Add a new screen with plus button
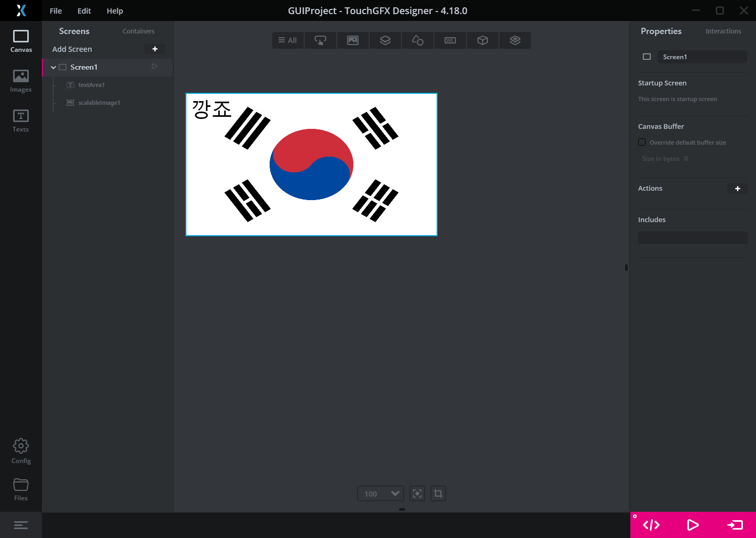Screen dimensions: 756x538 pyautogui.click(x=155, y=49)
